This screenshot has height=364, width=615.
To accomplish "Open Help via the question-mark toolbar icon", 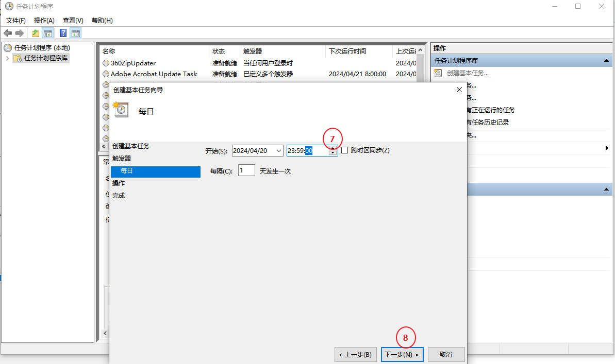I will coord(63,33).
